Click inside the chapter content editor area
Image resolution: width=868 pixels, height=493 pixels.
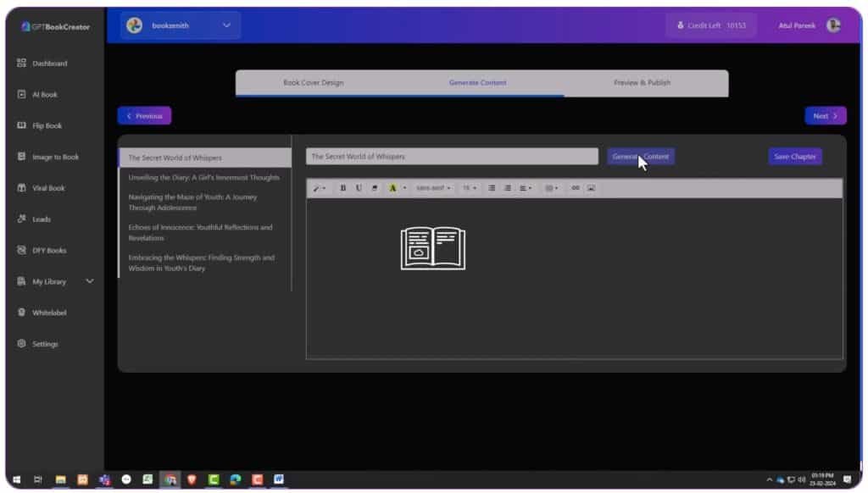[x=574, y=279]
